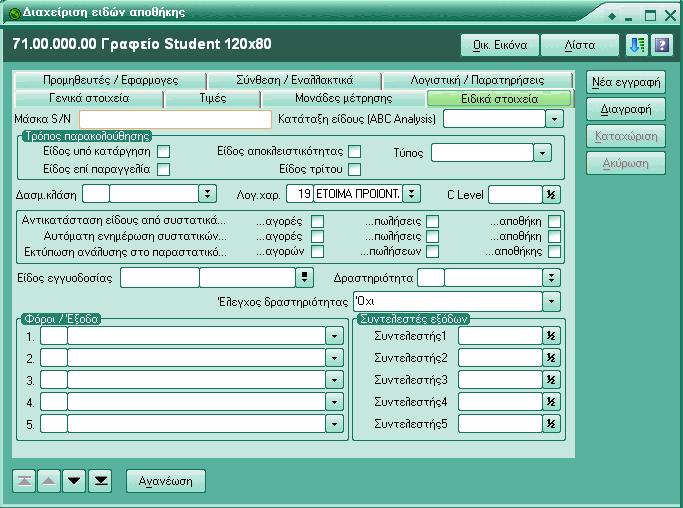
Task: Toggle Είδος επί παραγγελία checkbox
Action: [x=163, y=169]
